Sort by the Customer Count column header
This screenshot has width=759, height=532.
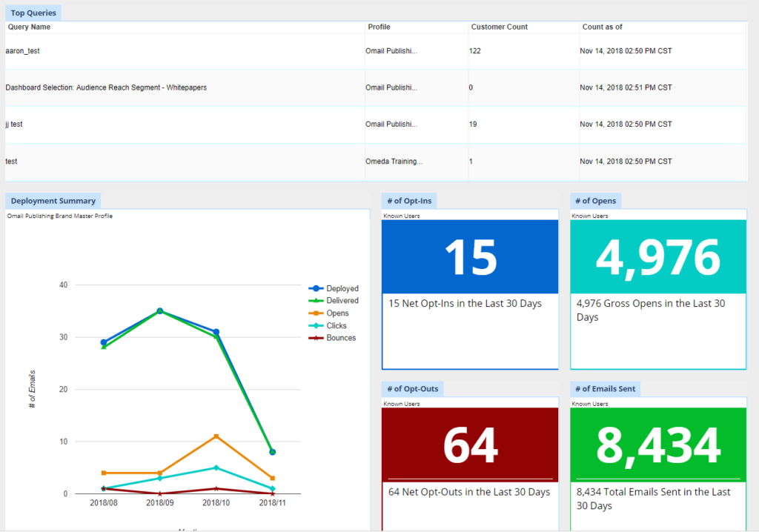500,27
